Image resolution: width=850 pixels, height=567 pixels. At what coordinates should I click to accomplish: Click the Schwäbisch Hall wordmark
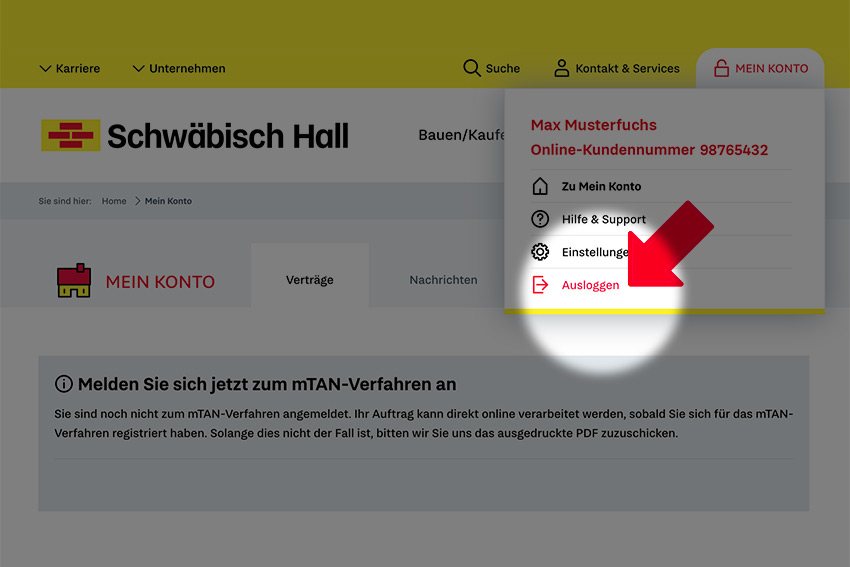pos(228,136)
